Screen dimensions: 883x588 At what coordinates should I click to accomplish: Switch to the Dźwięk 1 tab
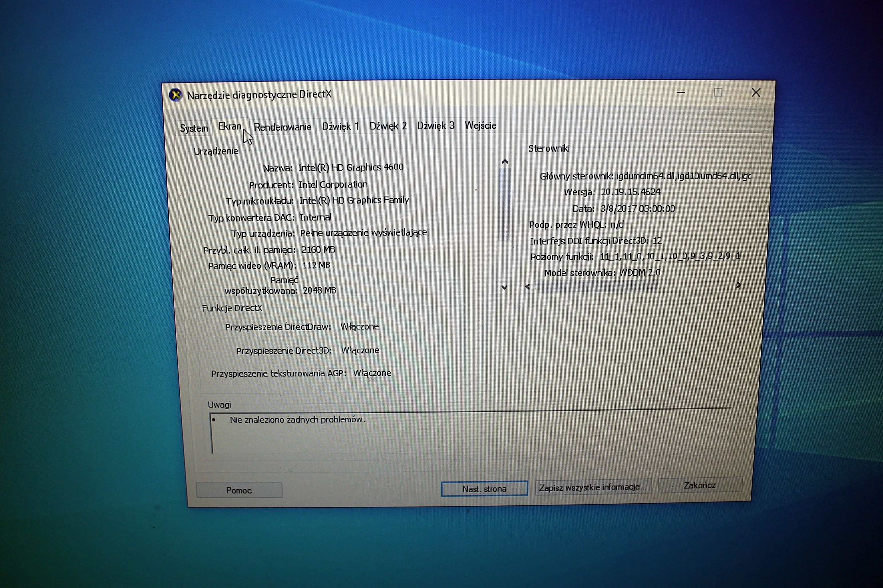341,126
